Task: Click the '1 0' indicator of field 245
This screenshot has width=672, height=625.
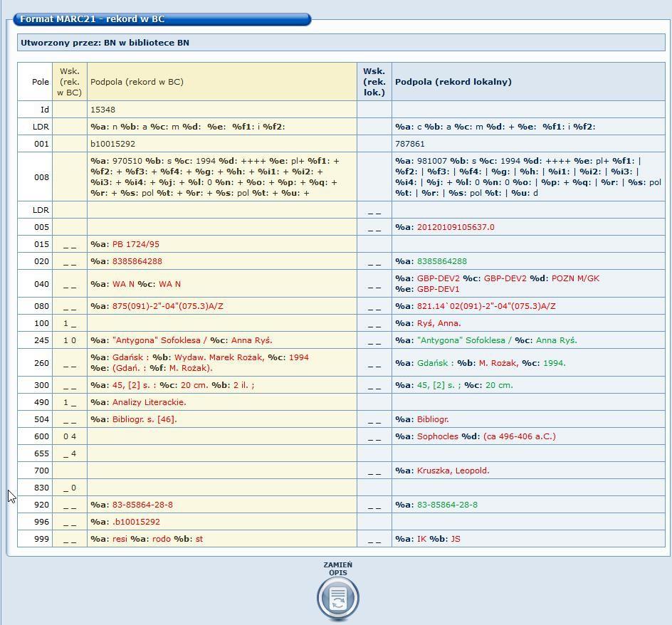Action: point(70,340)
